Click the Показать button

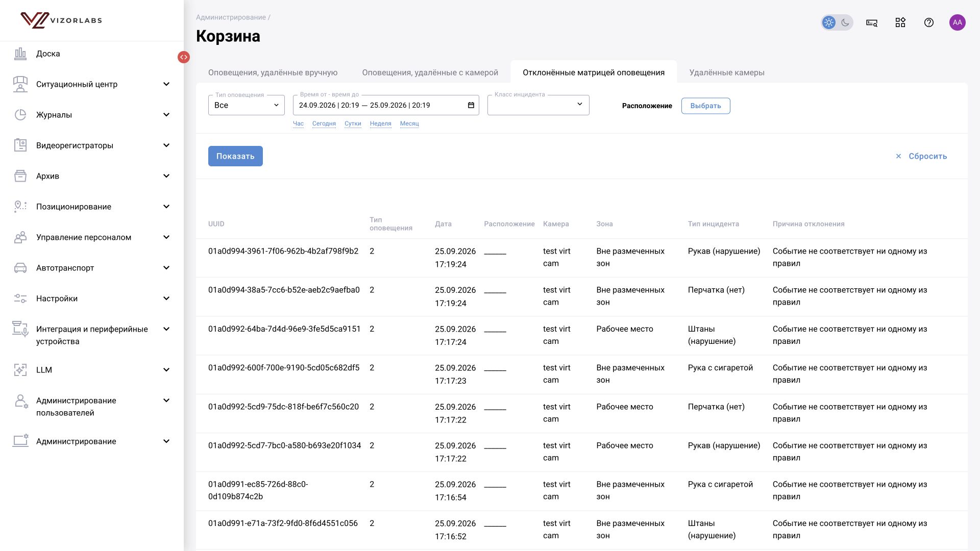point(235,156)
